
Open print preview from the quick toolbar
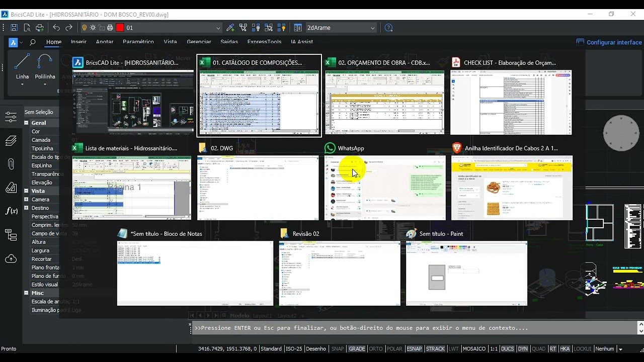[27, 28]
